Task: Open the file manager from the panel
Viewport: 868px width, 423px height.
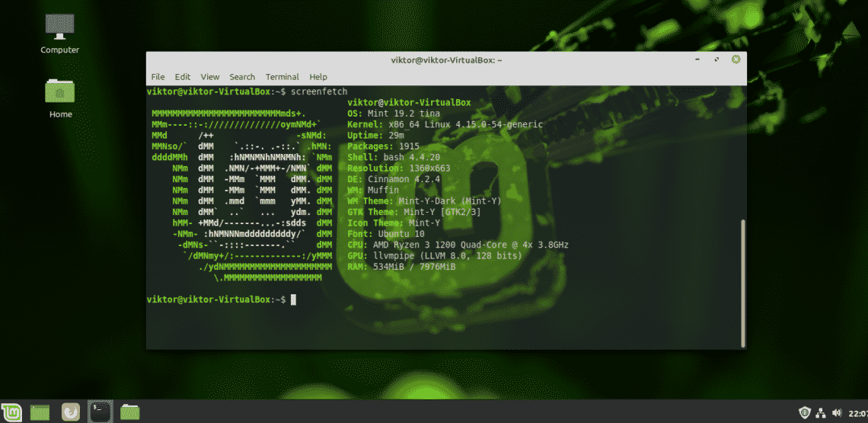Action: coord(130,412)
